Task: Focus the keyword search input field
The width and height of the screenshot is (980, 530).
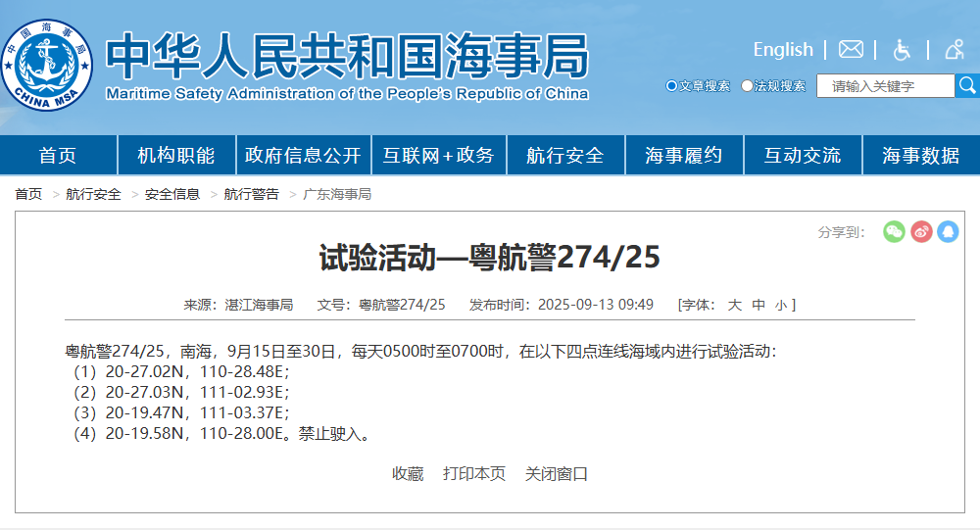Action: pos(885,86)
